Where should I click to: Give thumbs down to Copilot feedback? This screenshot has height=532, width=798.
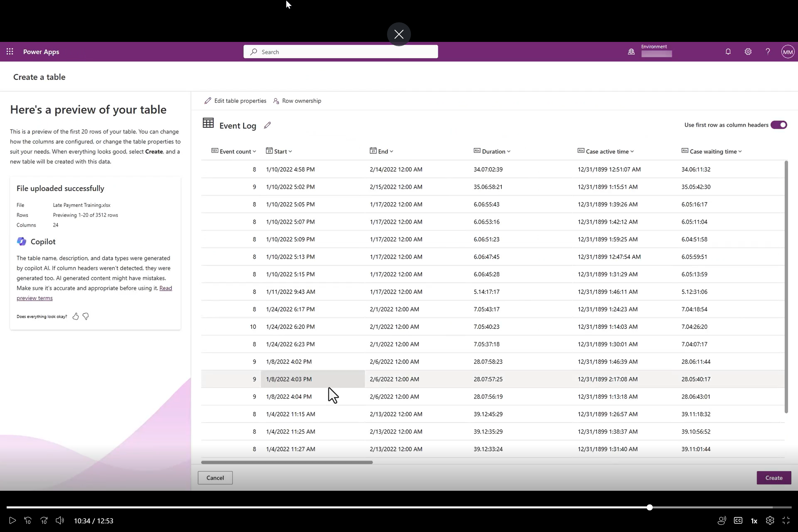85,316
